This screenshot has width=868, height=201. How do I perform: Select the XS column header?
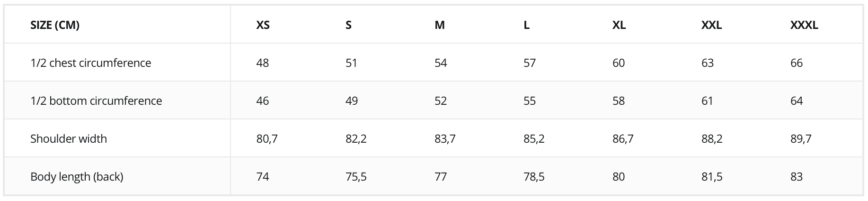click(x=263, y=25)
